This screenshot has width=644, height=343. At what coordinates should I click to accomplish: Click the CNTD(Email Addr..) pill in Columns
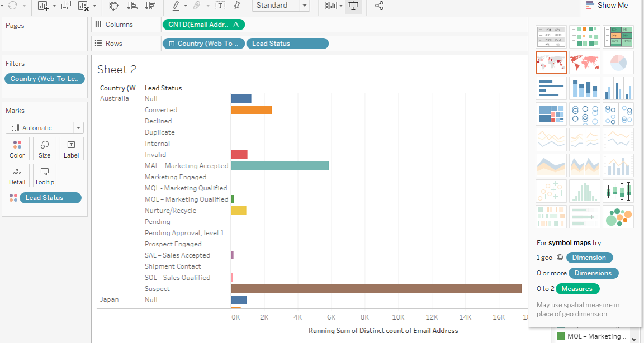point(203,25)
